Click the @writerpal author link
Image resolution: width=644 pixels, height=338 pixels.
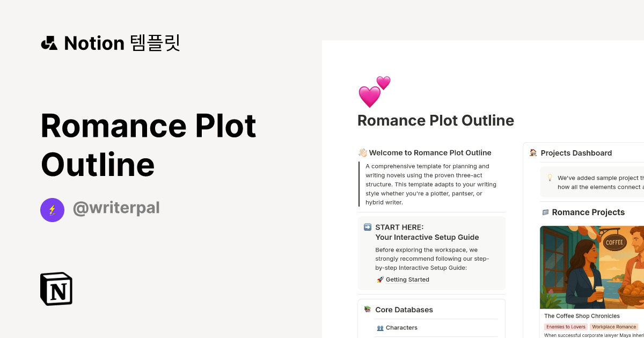[116, 208]
